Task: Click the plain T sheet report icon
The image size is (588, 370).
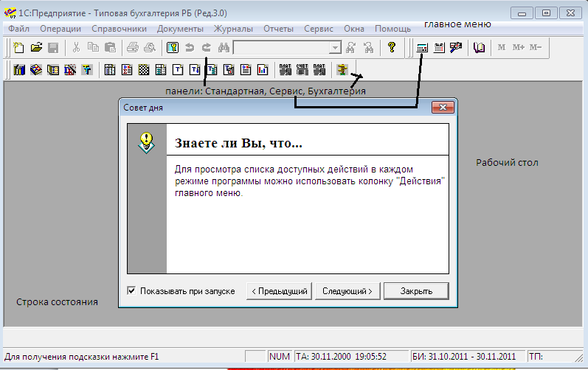Action: pos(178,70)
